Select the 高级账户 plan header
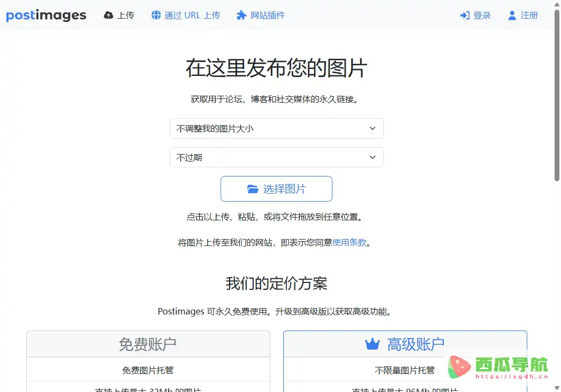The width and height of the screenshot is (561, 392). click(405, 344)
